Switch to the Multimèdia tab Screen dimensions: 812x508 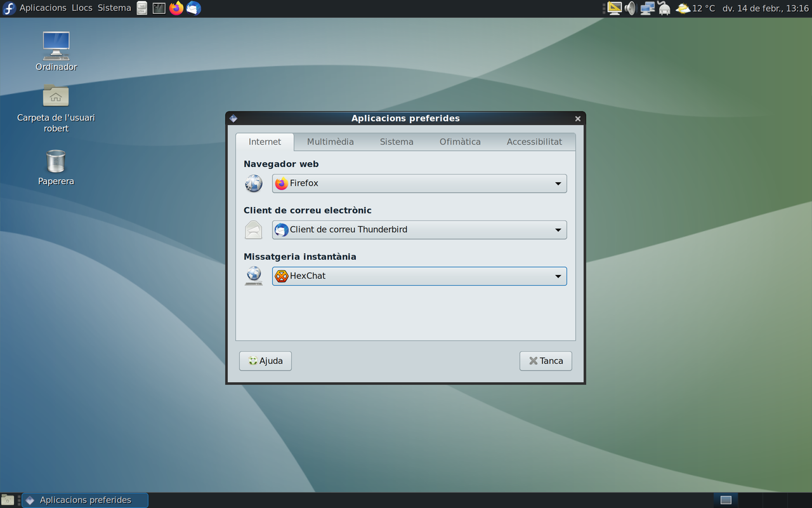point(331,142)
